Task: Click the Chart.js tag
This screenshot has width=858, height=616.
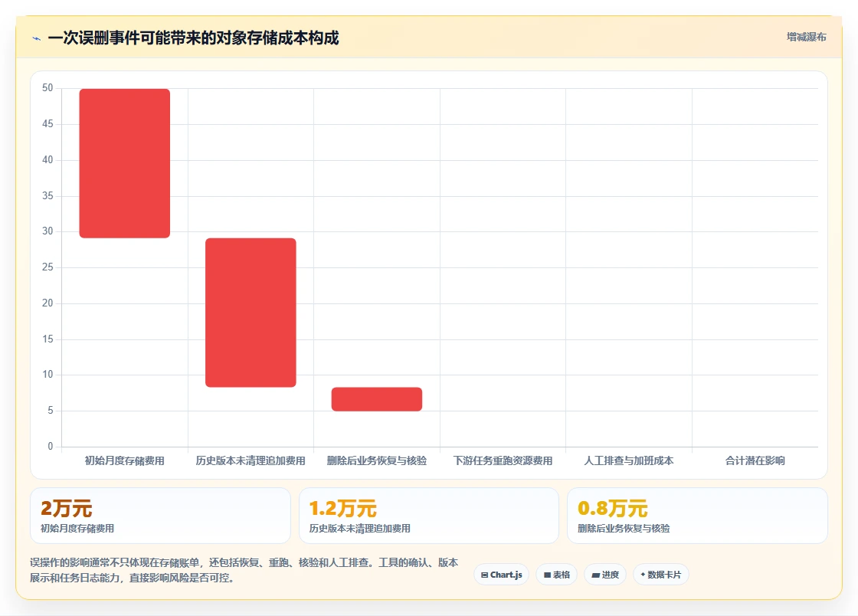Action: coord(501,575)
